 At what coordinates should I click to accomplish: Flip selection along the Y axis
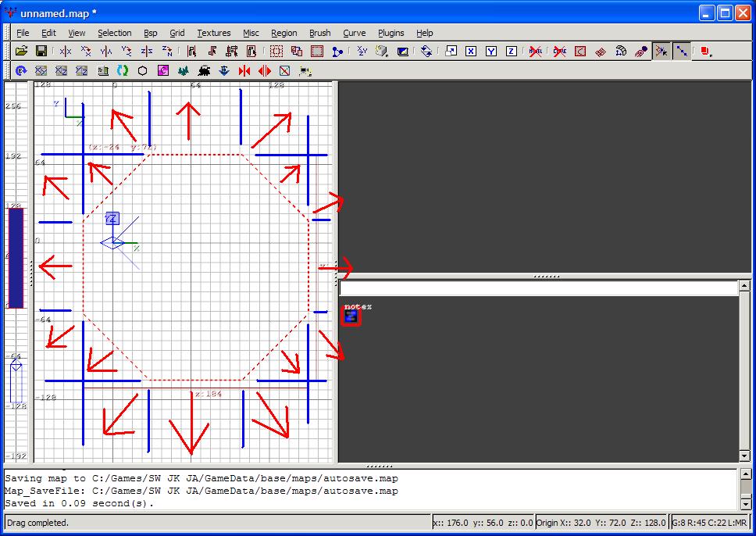pos(106,51)
